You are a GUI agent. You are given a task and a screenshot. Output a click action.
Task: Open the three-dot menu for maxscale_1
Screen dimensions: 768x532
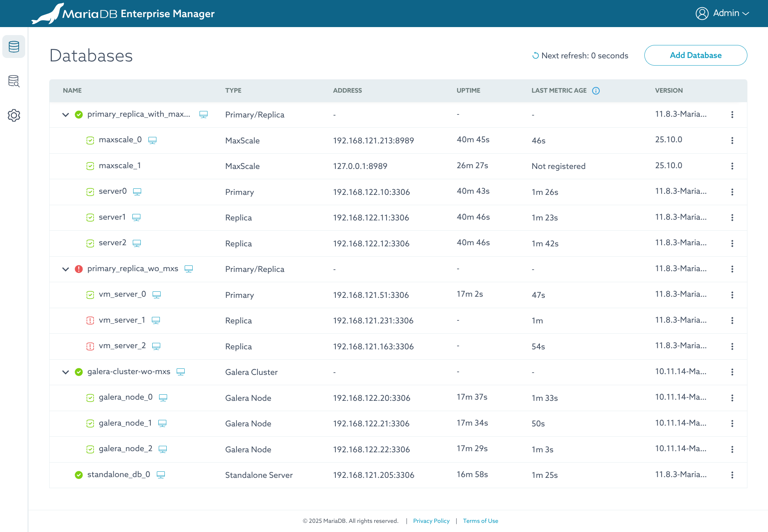(x=732, y=166)
